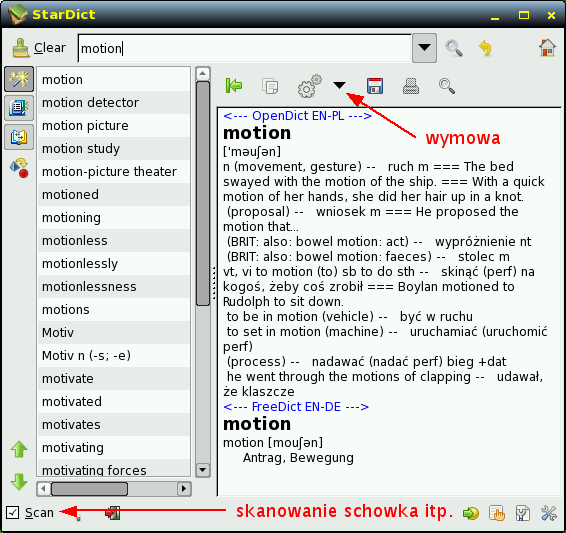Click the green back arrow in definition toolbar

(x=234, y=86)
